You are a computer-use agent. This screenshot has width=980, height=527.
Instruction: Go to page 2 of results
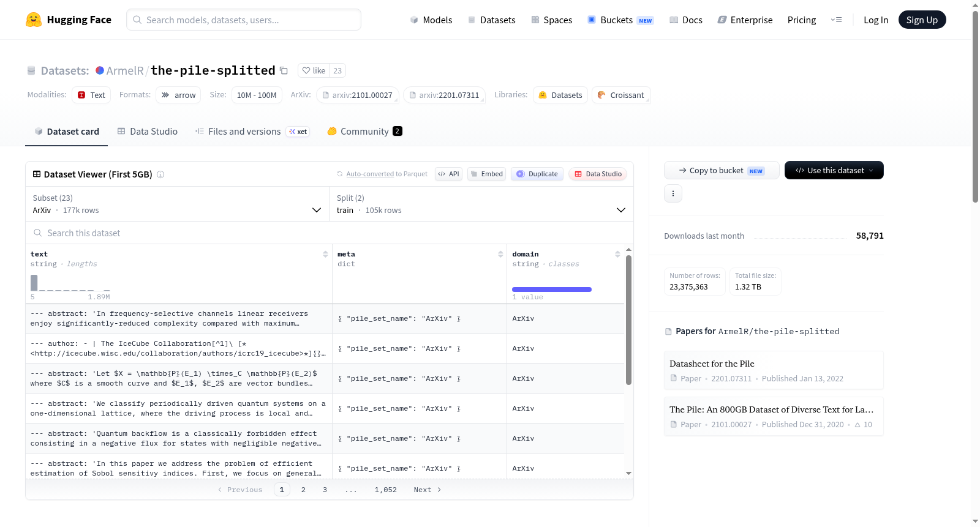303,490
